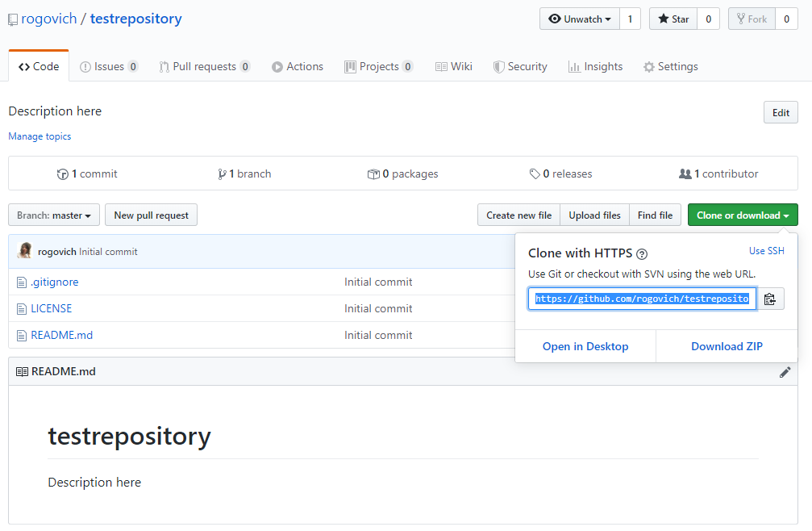Open watchers count 1
812x531 pixels.
pos(631,19)
